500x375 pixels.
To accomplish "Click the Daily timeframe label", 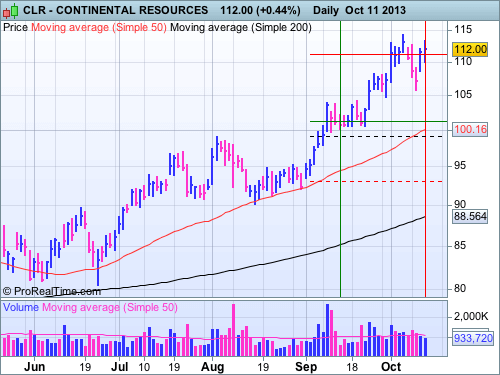I will click(x=326, y=11).
